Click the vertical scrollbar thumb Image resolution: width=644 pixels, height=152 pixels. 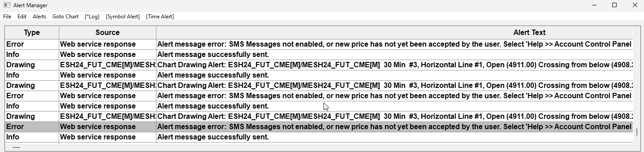(637, 132)
